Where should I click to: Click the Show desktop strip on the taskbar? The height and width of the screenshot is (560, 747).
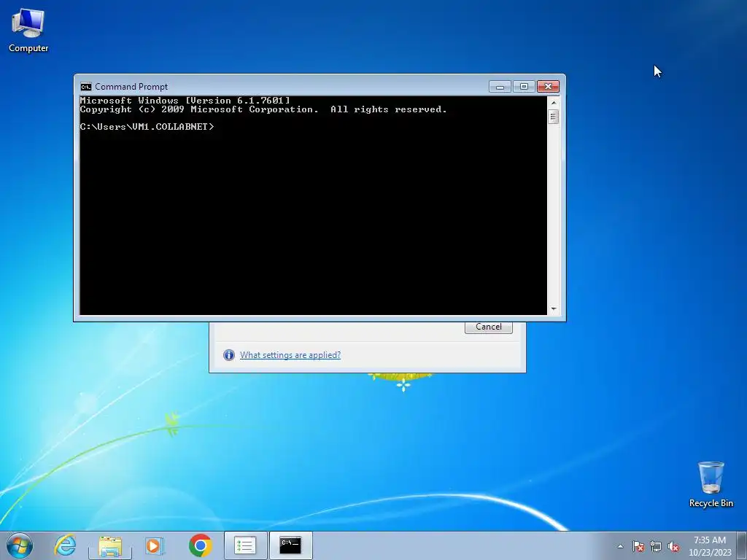click(x=742, y=545)
